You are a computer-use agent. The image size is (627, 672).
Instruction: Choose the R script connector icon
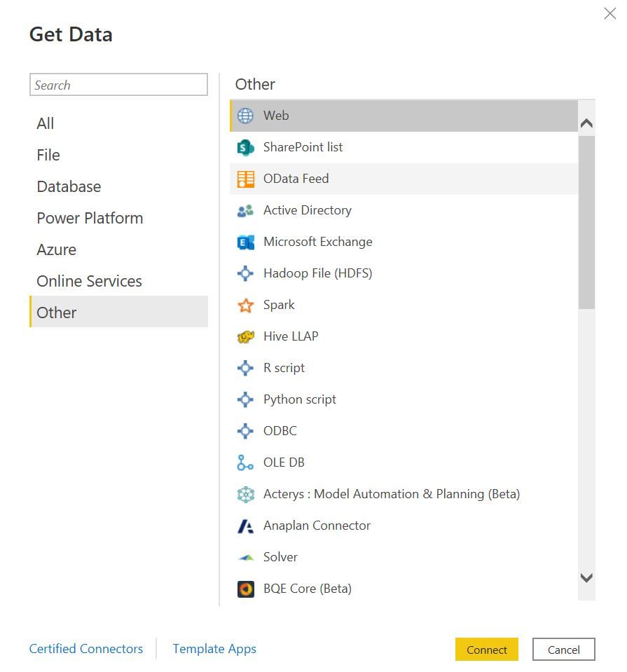[x=245, y=368]
